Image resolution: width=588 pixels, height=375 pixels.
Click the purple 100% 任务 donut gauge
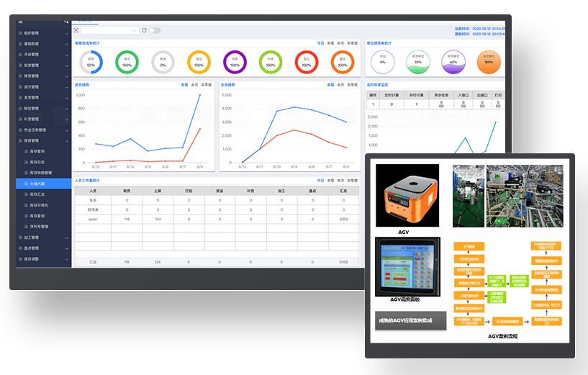tap(234, 62)
